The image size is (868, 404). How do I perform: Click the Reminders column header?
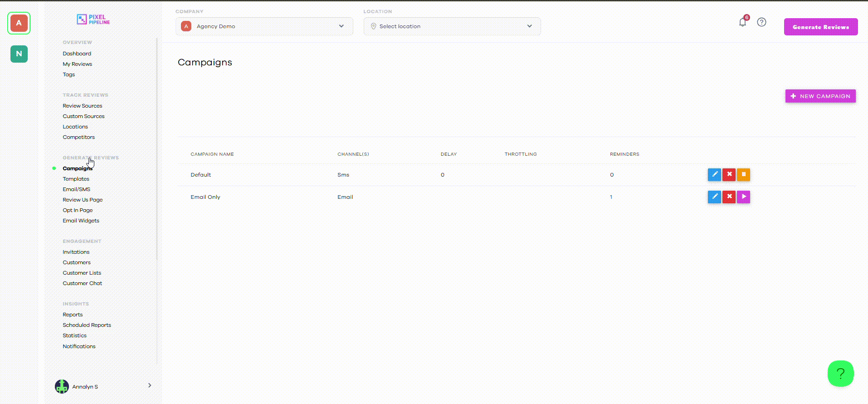pos(624,154)
